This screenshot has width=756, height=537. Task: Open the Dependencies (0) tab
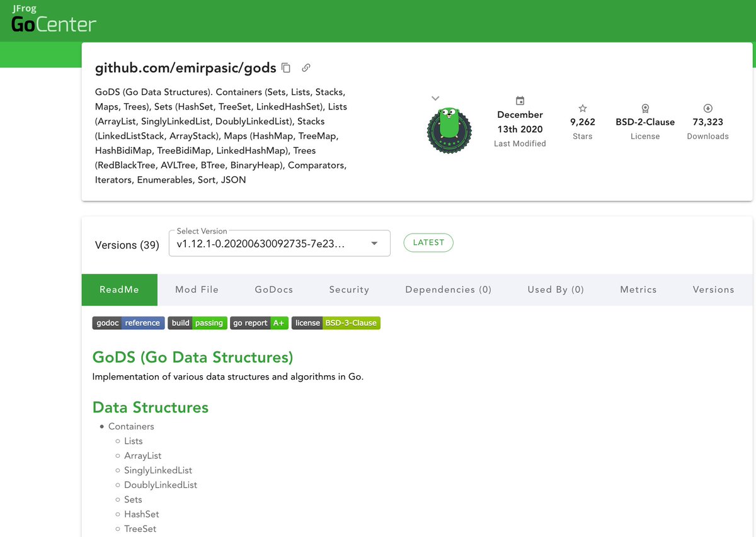[449, 290]
